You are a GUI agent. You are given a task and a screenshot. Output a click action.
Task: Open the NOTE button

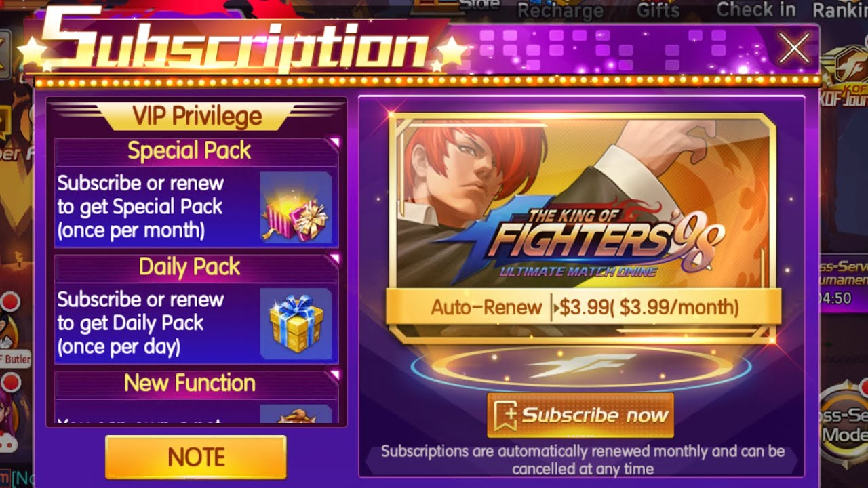(x=195, y=457)
